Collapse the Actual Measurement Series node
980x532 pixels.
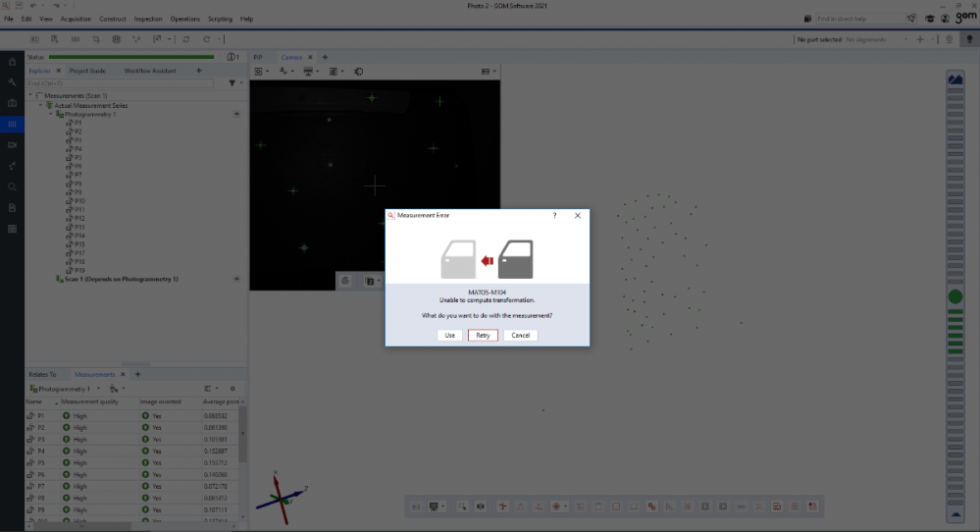click(40, 105)
